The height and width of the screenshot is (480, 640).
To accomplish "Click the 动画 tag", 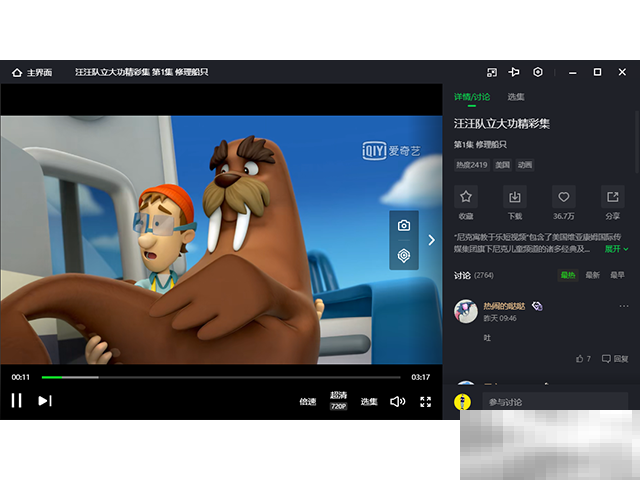I will click(x=525, y=165).
